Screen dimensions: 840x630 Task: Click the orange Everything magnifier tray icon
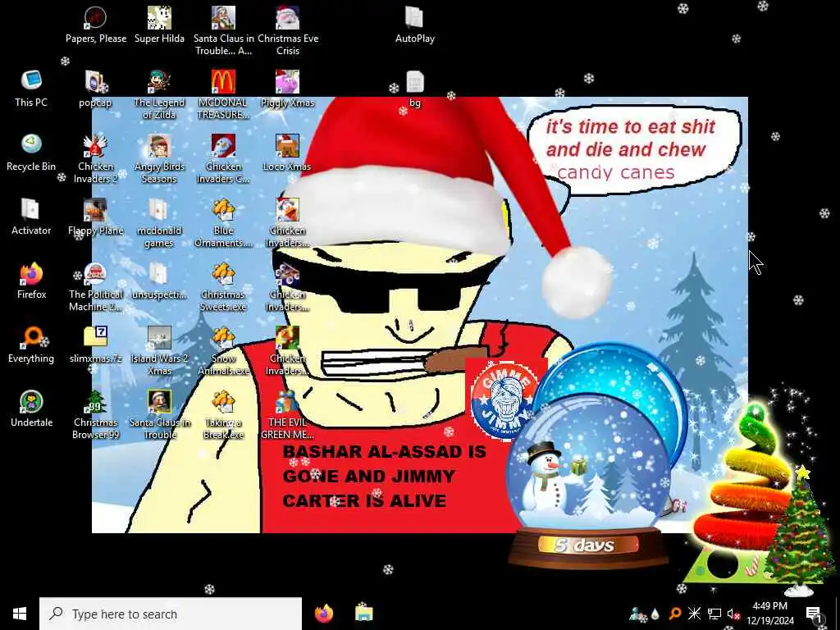(x=674, y=614)
